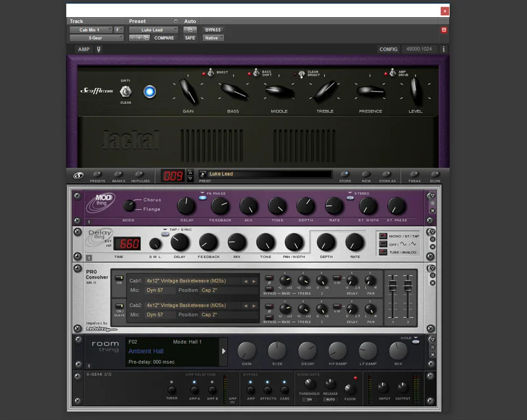Open the Luke Lead preset dropdown in header
527x420 pixels.
click(153, 30)
